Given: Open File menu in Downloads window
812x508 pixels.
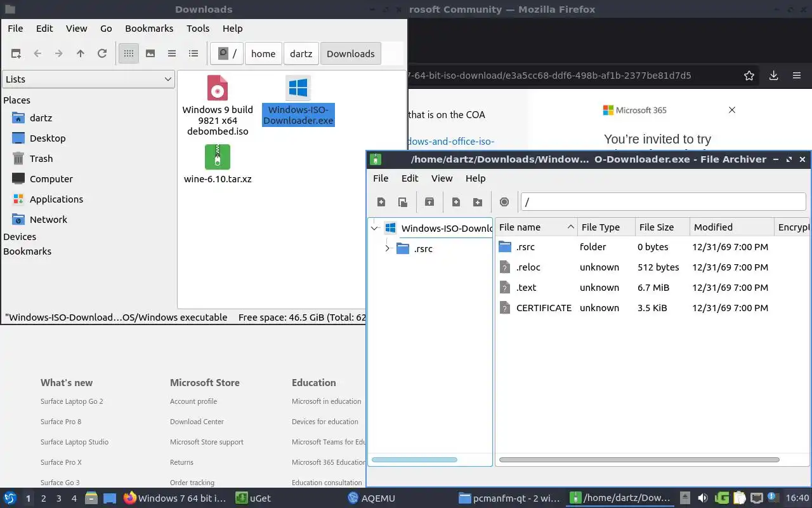Looking at the screenshot, I should [x=15, y=29].
